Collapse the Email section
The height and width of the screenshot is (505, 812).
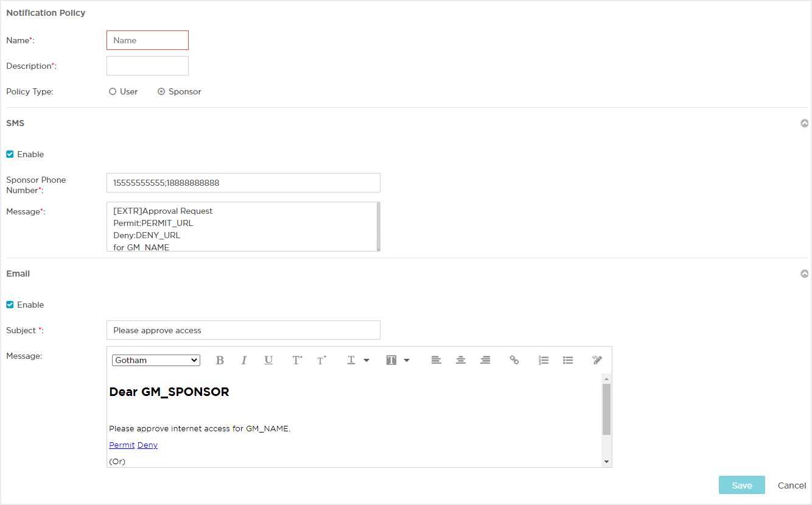pos(805,274)
